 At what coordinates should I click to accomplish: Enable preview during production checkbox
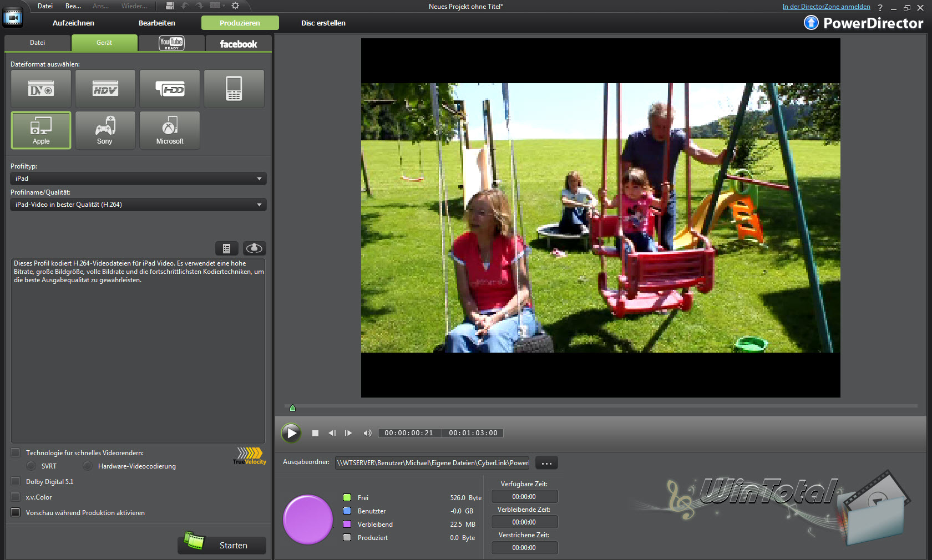[x=16, y=512]
